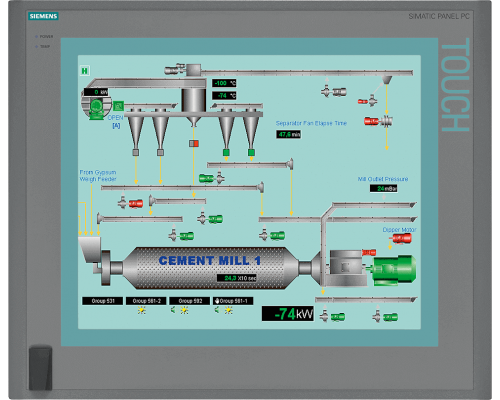Screen dimensions: 500x400
Task: Click the large -74 kW power display
Action: pyautogui.click(x=288, y=314)
